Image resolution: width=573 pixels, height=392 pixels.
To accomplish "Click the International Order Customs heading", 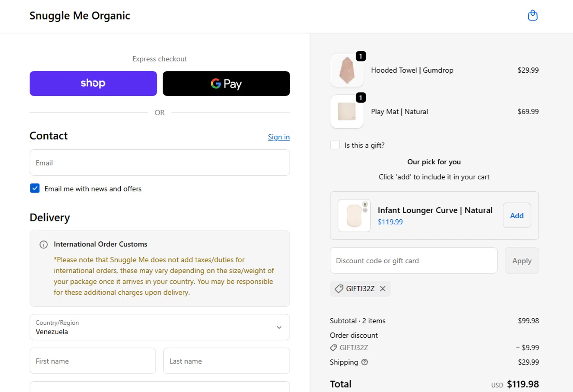I will (x=100, y=244).
